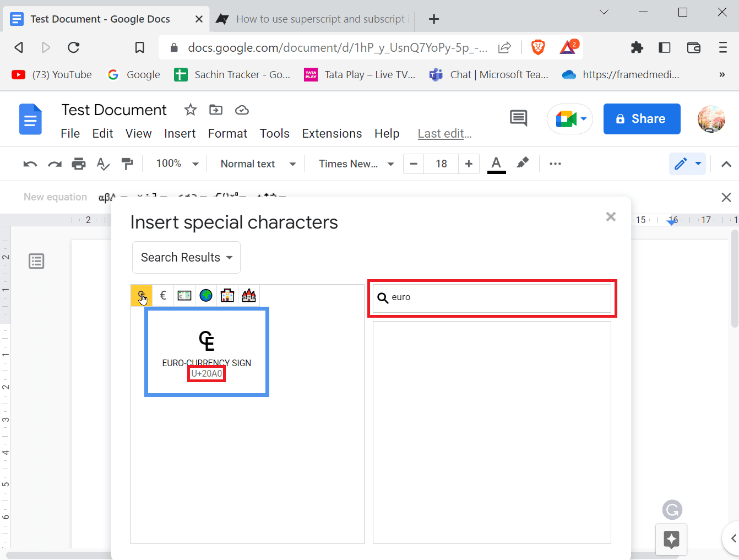
Task: Open editing mode pencil dropdown
Action: [x=687, y=164]
